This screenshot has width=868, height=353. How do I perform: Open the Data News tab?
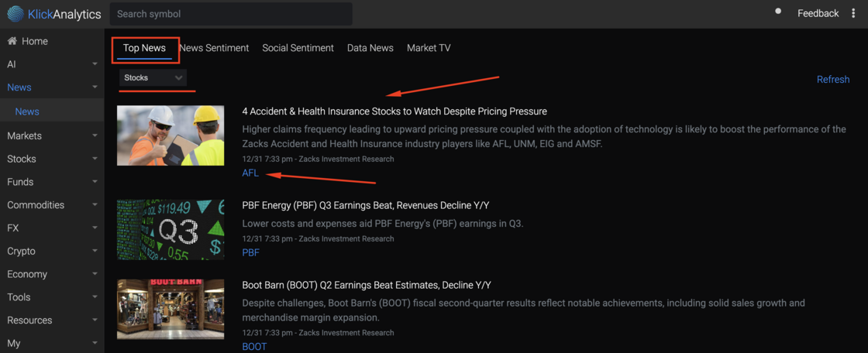[370, 48]
